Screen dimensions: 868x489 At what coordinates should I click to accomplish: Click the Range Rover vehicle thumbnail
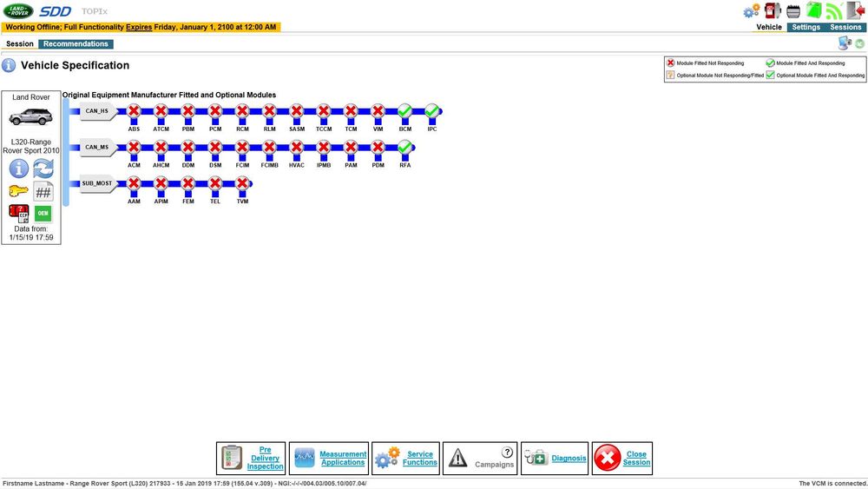[30, 117]
